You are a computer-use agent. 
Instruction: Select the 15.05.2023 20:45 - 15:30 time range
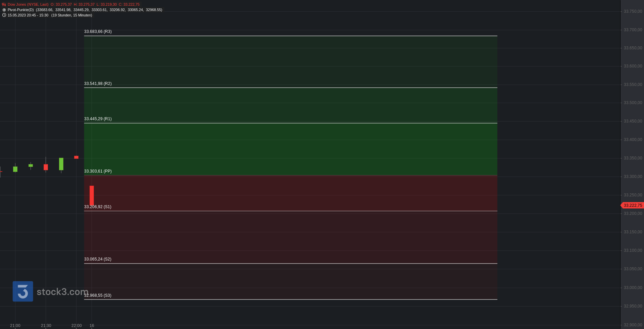click(x=28, y=15)
